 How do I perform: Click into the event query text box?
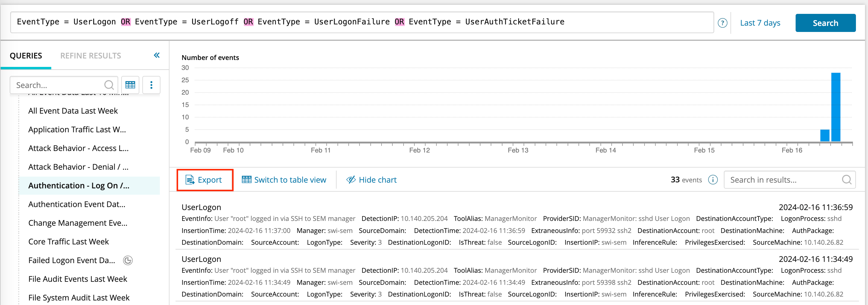[362, 22]
